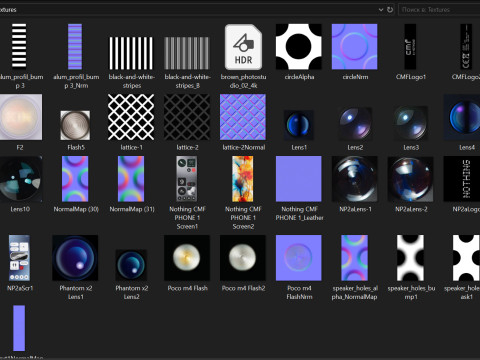480x360 pixels.
Task: Select the Lens3 image thumbnail
Action: pos(411,123)
